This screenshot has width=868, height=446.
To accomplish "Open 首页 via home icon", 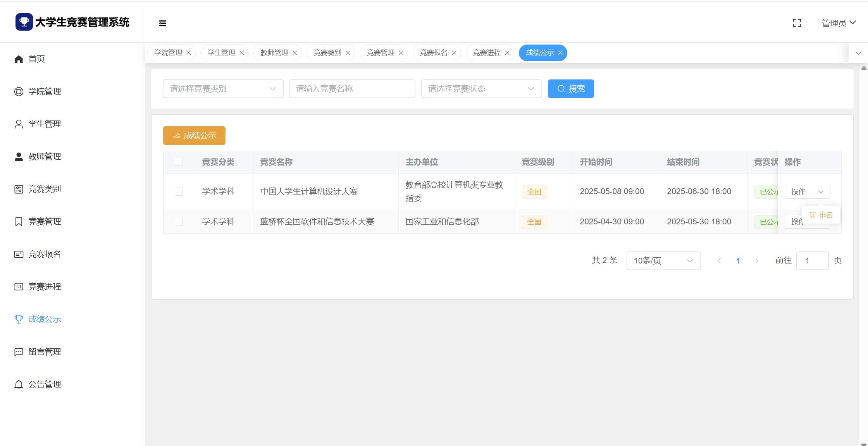I will coord(19,59).
